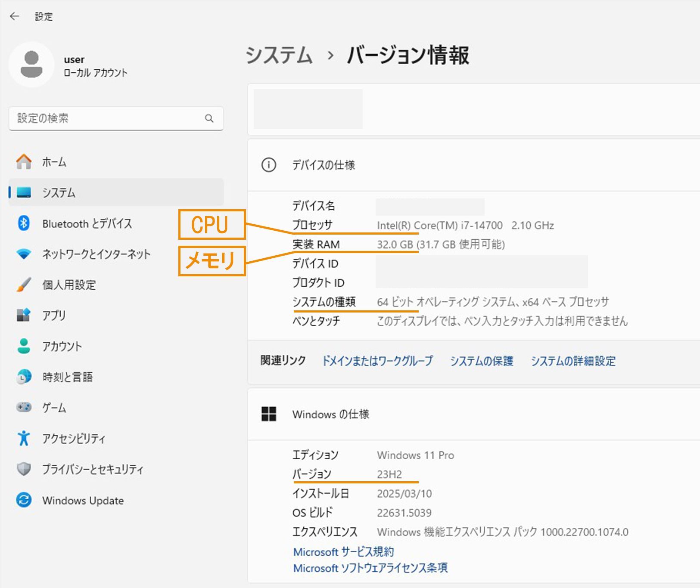Image resolution: width=700 pixels, height=588 pixels.
Task: Open Microsoft ソフトウェアライセンス条項 link
Action: [370, 568]
